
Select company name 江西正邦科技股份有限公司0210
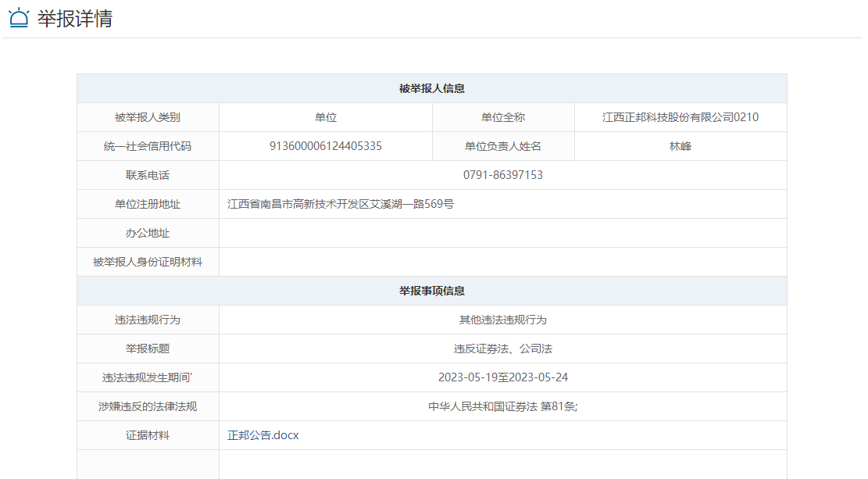coord(680,117)
